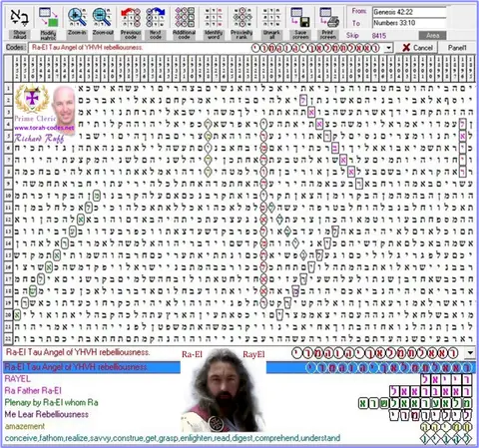Viewport: 479px width, 448px height.
Task: Open the Additional code tool
Action: click(184, 23)
